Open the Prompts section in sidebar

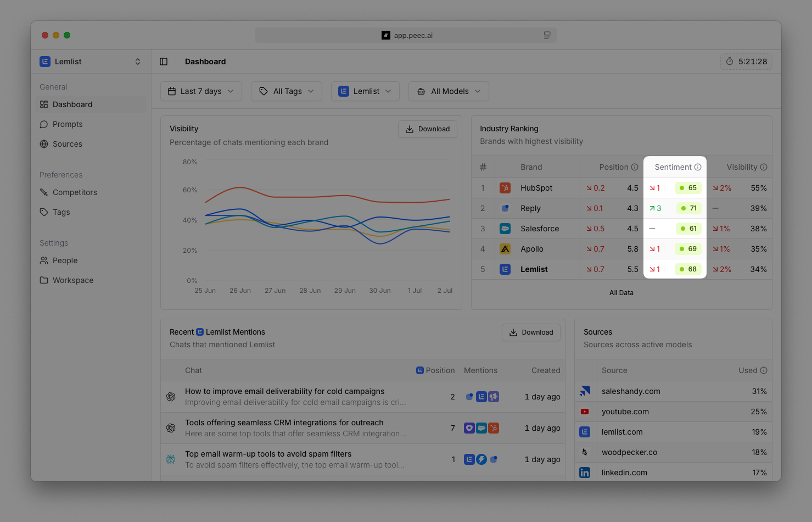(68, 124)
